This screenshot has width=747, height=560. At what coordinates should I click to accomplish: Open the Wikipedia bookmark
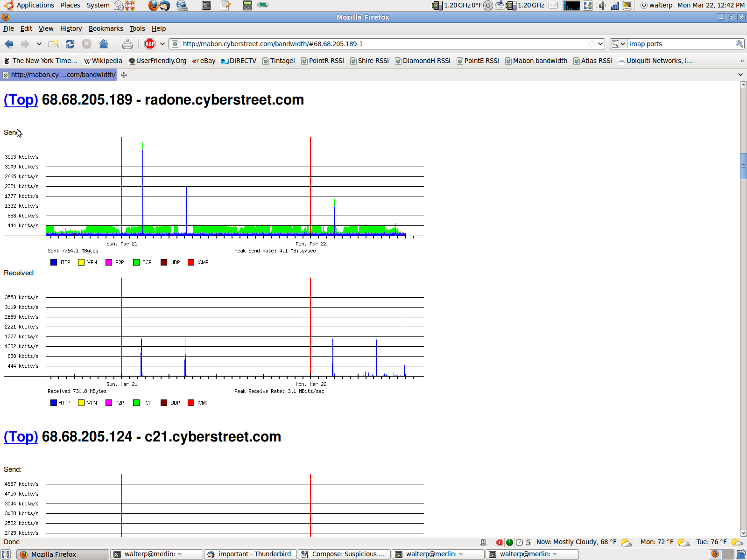point(103,61)
